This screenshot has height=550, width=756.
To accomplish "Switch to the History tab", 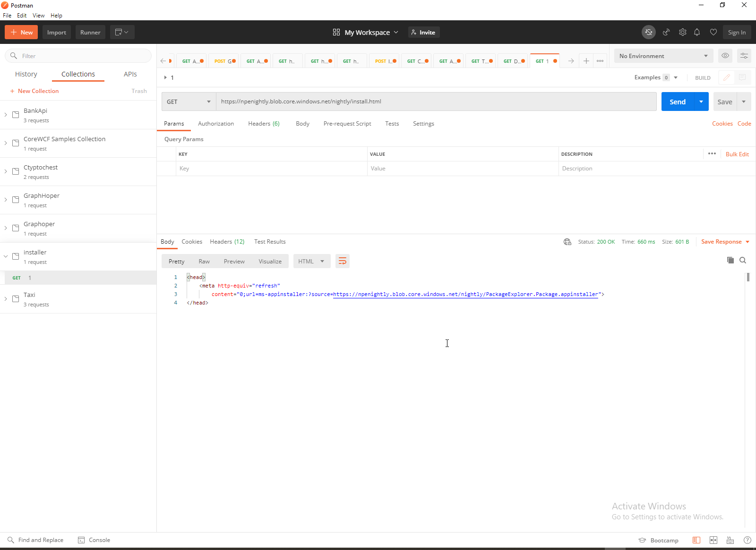I will (26, 74).
